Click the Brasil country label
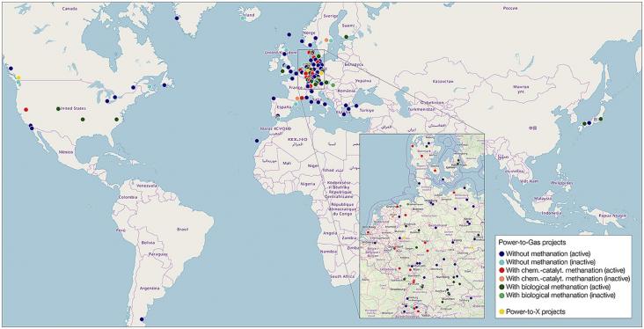This screenshot has height=329, width=644. (182, 230)
